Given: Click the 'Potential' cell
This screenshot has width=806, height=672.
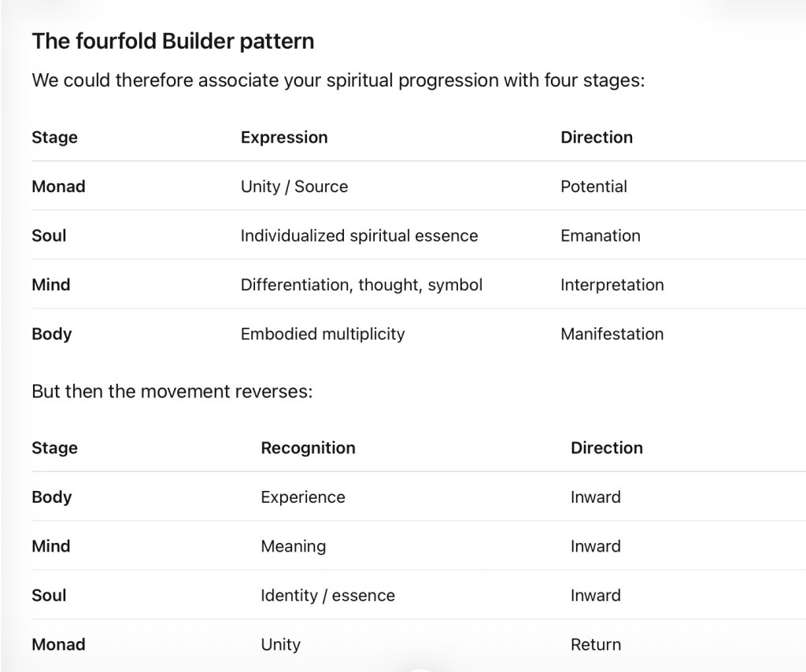Looking at the screenshot, I should 593,186.
